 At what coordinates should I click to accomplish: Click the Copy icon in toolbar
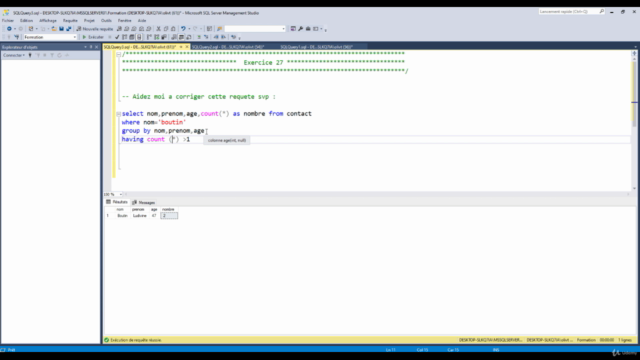pos(166,29)
